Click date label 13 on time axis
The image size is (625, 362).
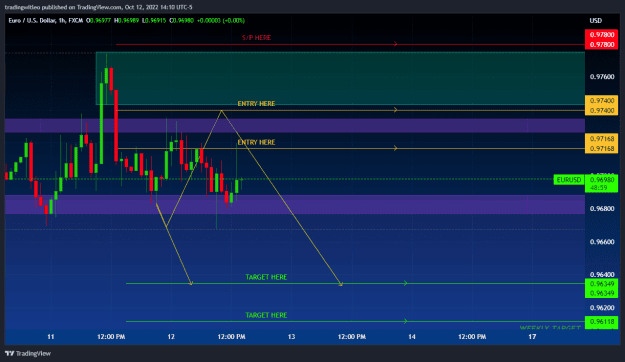click(x=291, y=337)
